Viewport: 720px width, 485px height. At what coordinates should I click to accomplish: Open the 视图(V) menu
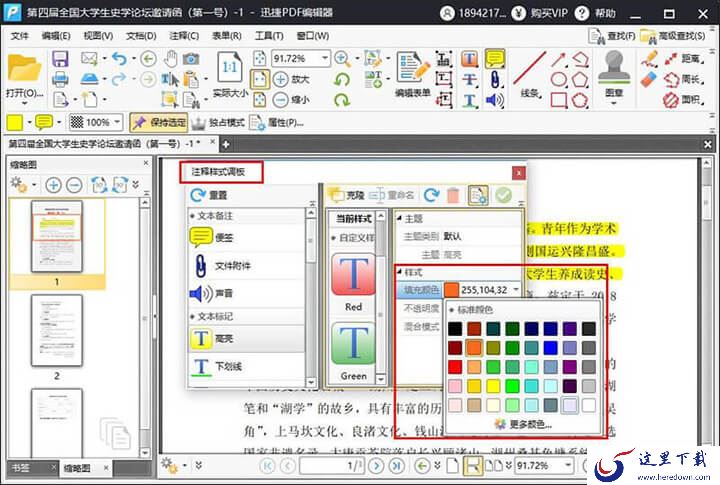point(98,36)
